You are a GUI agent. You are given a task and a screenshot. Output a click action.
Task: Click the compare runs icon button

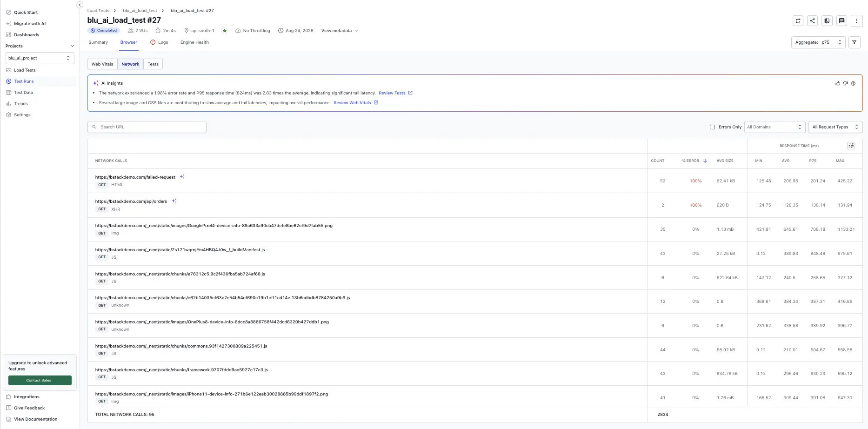tap(827, 20)
